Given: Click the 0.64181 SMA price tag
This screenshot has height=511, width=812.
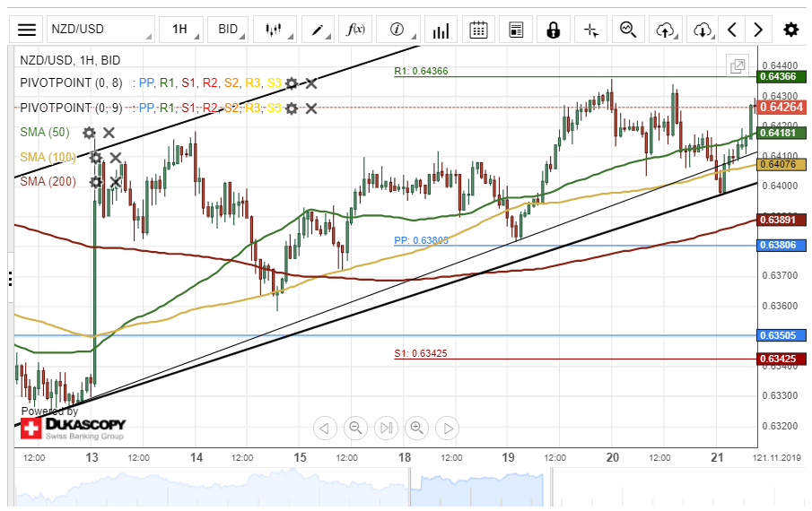Looking at the screenshot, I should (782, 133).
